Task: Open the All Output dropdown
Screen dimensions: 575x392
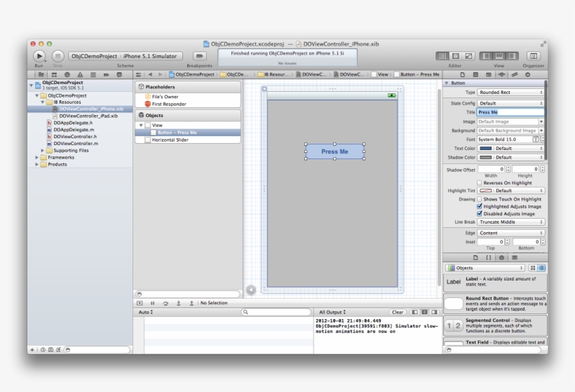Action: pos(332,313)
